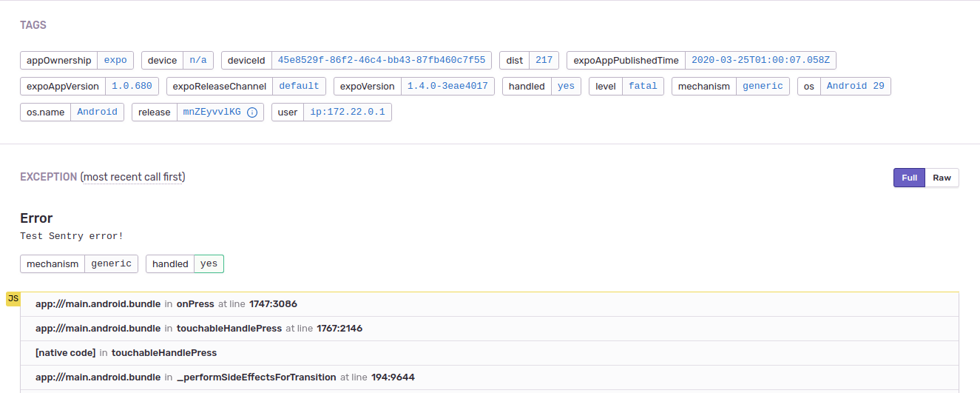This screenshot has height=393, width=980.
Task: Select the 'Test Sentry error!' message
Action: pyautogui.click(x=72, y=236)
